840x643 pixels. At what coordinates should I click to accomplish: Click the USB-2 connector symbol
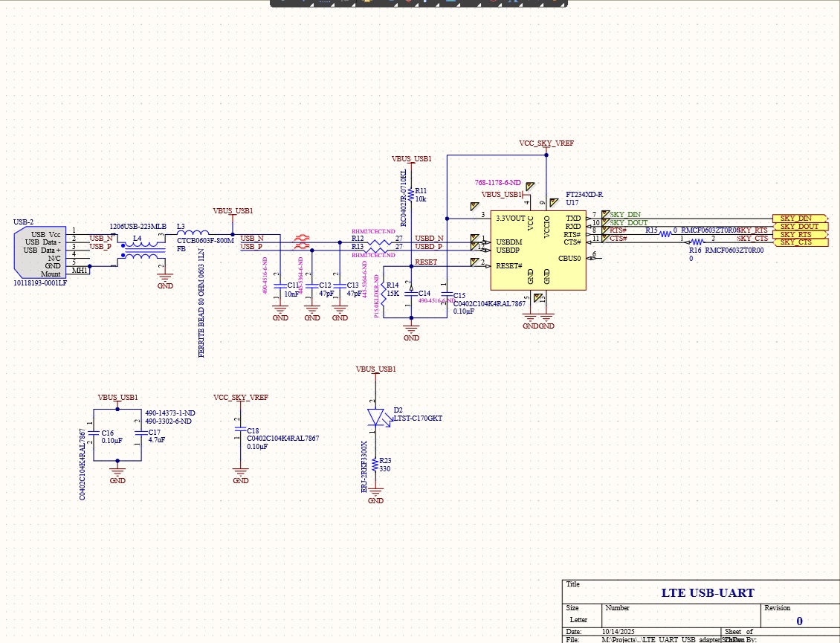click(x=41, y=253)
